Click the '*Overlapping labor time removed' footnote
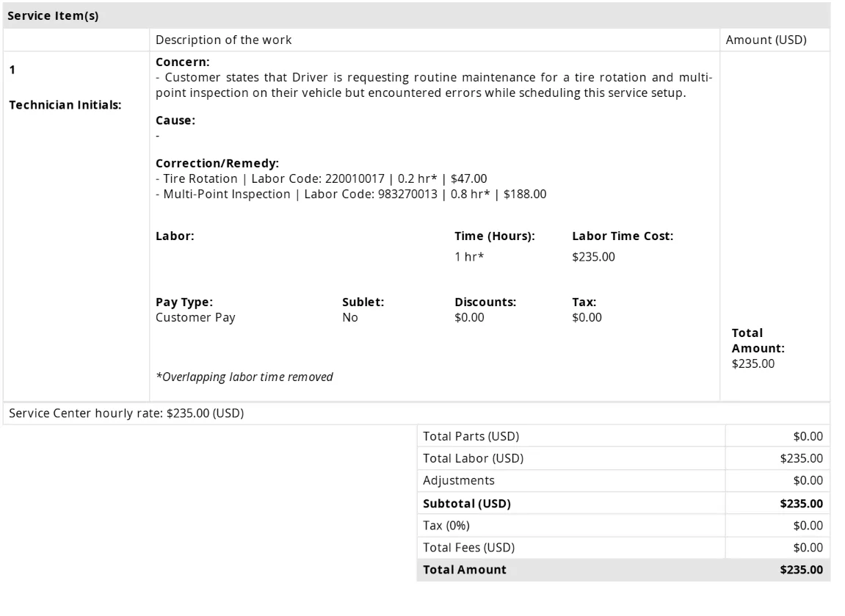Image resolution: width=845 pixels, height=616 pixels. 244,377
